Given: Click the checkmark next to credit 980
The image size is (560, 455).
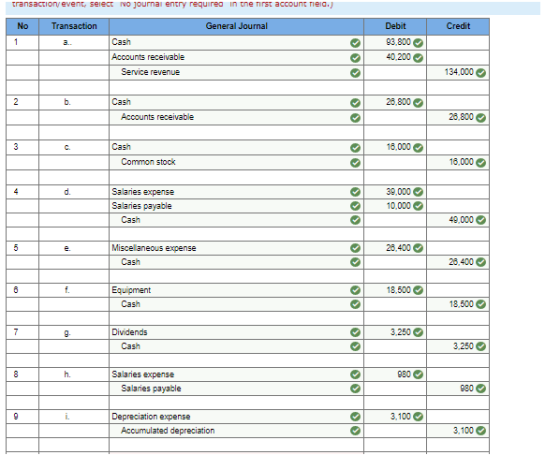Looking at the screenshot, I should click(481, 389).
